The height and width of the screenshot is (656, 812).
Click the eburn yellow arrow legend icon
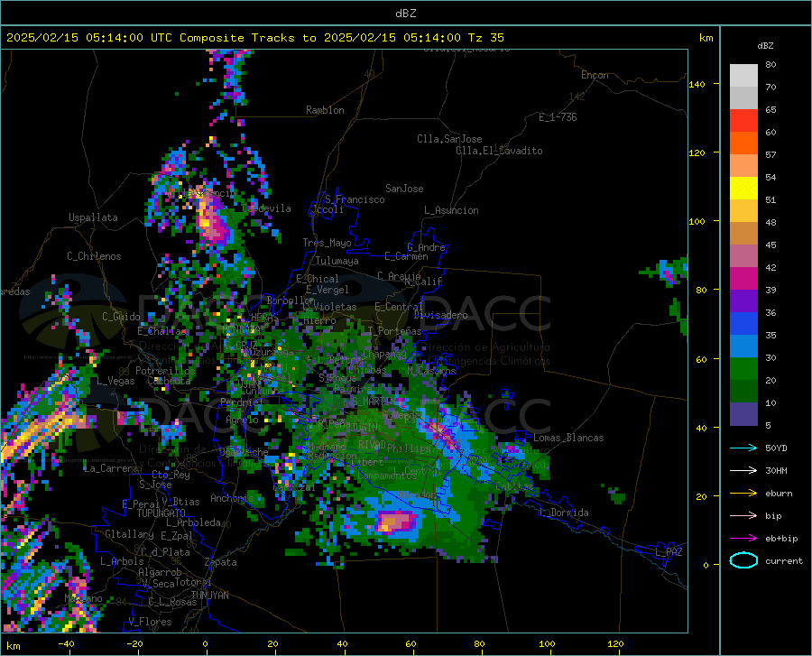point(743,494)
